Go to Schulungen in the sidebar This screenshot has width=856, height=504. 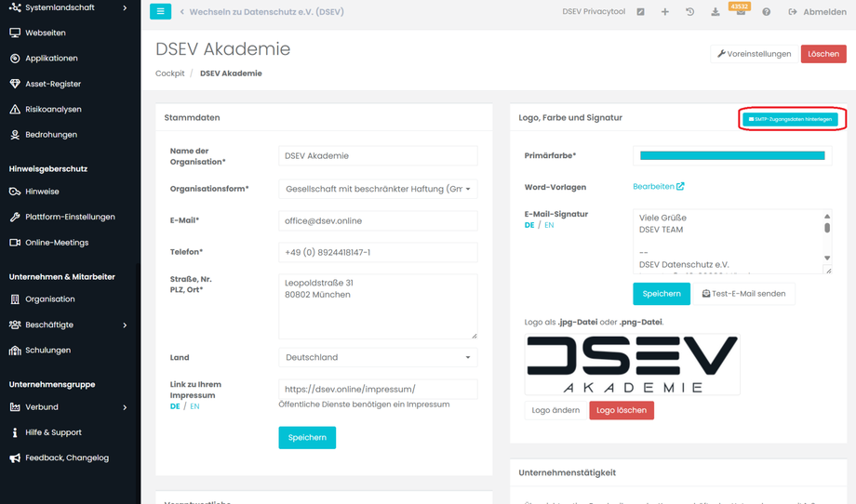tap(47, 351)
